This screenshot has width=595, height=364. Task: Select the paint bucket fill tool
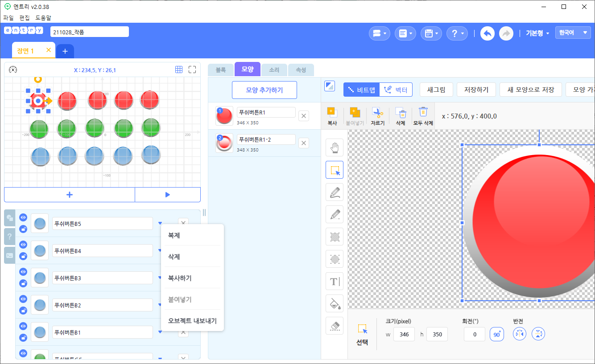tap(335, 303)
